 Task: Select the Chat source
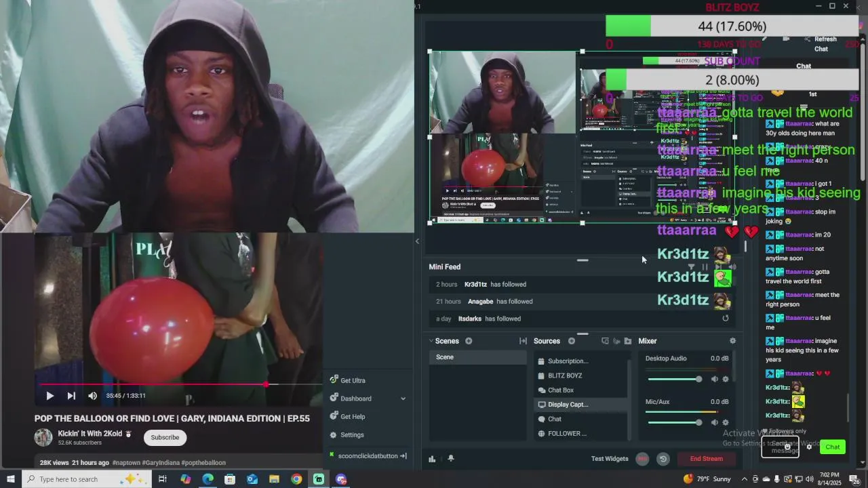(x=580, y=419)
